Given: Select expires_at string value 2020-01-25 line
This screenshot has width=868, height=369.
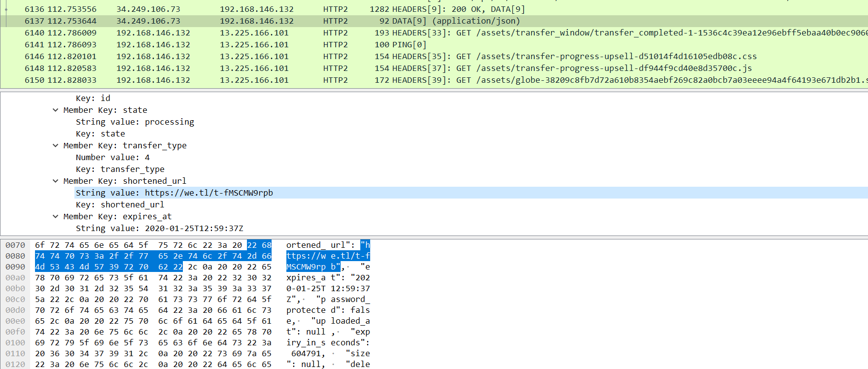Looking at the screenshot, I should (x=160, y=228).
